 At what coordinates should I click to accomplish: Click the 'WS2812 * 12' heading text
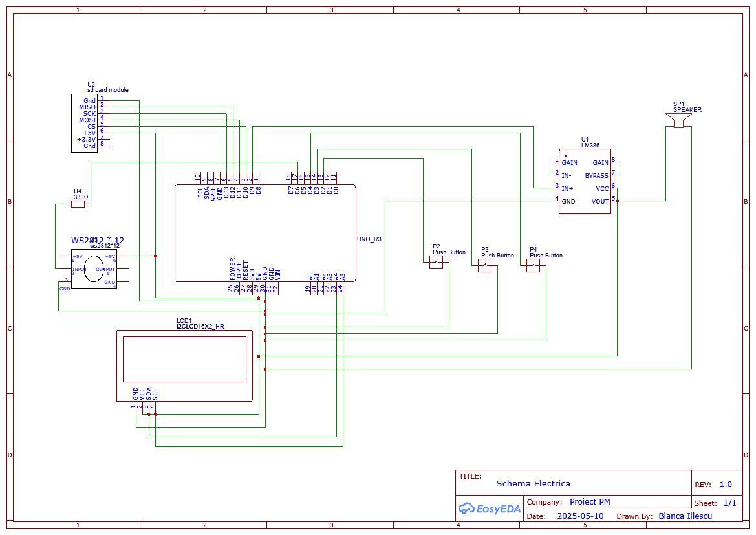[98, 240]
